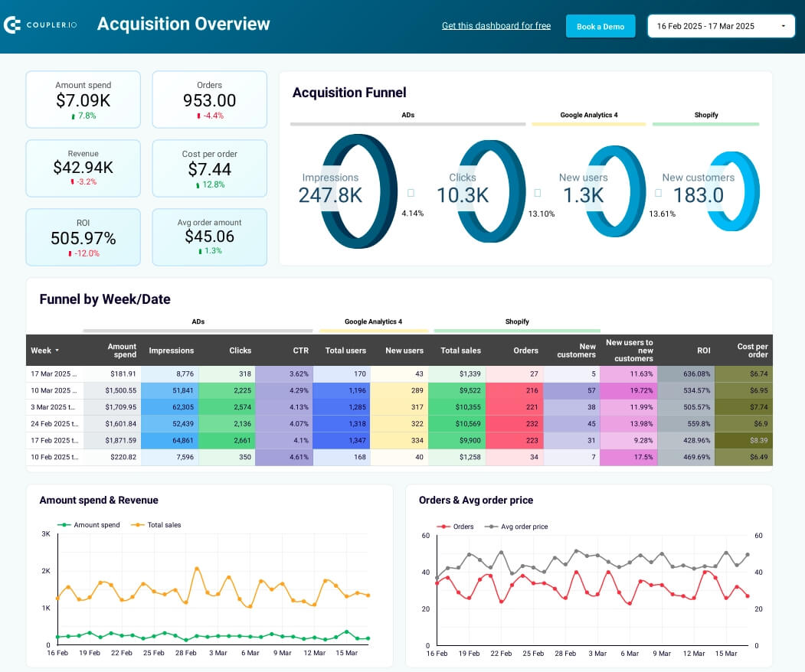Click the Cost per order column header

[x=752, y=351]
